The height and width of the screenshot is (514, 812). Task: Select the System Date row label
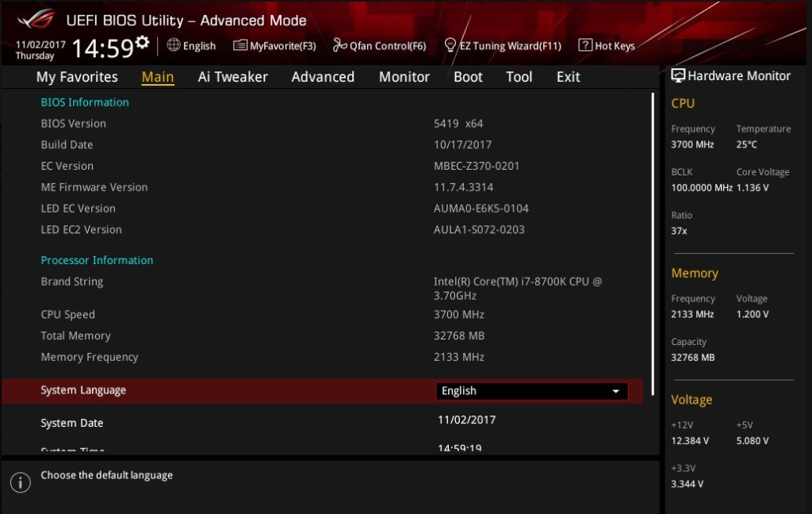[x=72, y=423]
